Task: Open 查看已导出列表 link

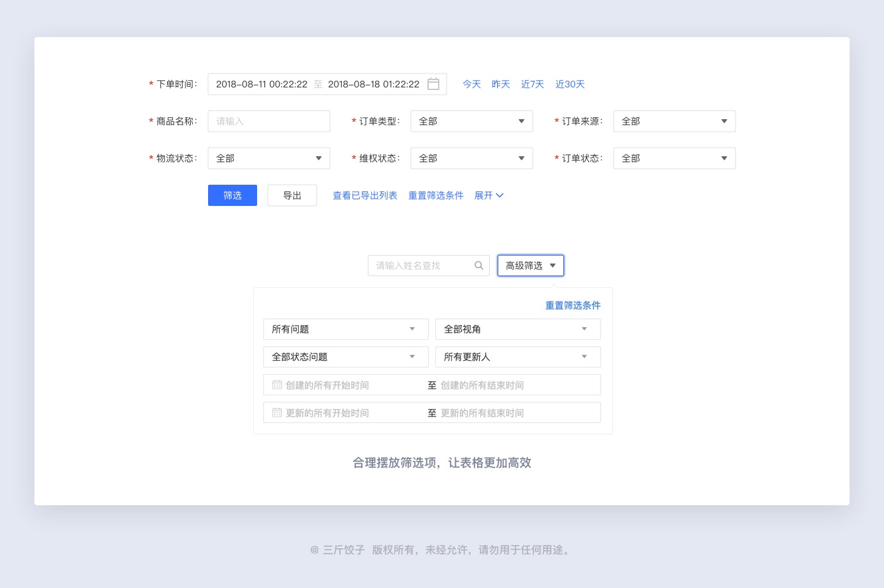Action: (365, 195)
